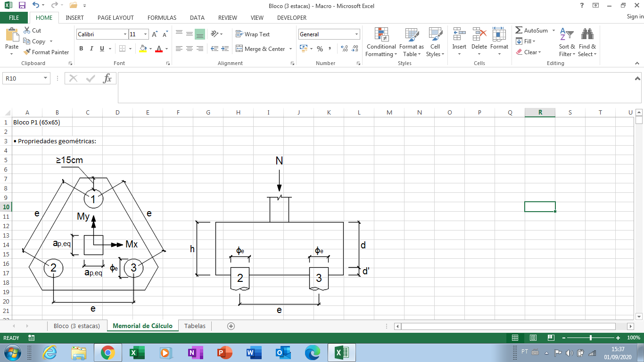This screenshot has width=644, height=362.
Task: Open the font size dropdown
Action: (x=146, y=34)
